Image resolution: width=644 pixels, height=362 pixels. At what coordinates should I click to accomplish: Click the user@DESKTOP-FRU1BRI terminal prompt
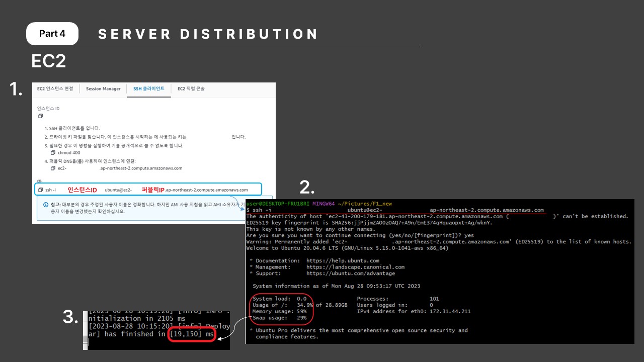278,204
